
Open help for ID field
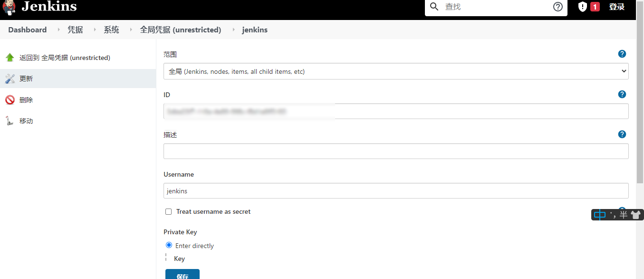point(622,94)
